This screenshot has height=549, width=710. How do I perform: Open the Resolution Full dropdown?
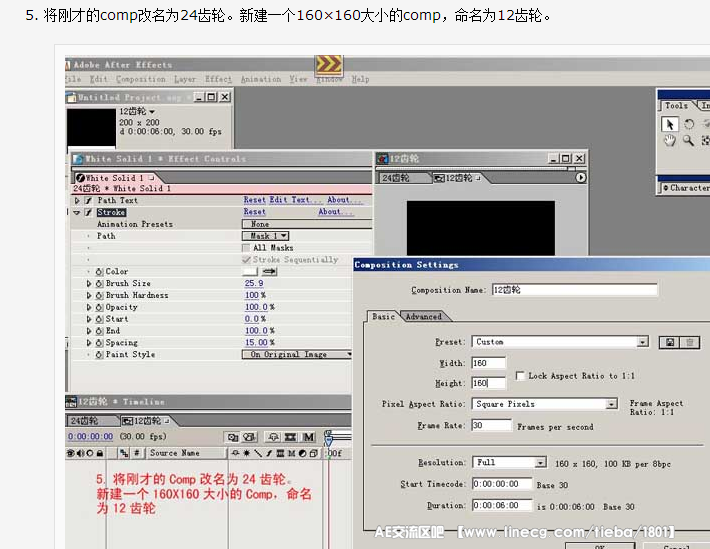click(509, 462)
